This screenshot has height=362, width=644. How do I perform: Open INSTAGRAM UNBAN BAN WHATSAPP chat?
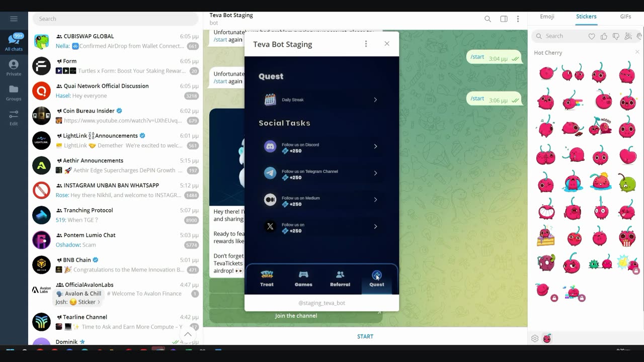click(115, 190)
